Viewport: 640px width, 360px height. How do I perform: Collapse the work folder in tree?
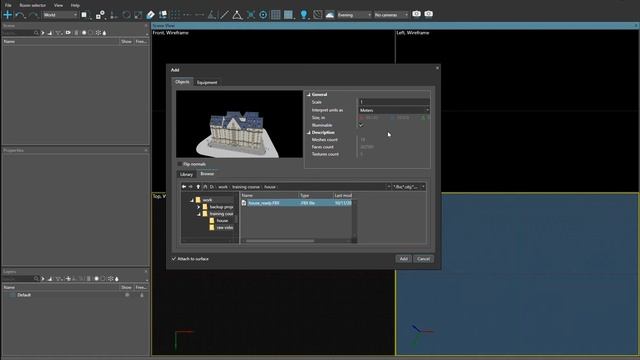pos(191,200)
